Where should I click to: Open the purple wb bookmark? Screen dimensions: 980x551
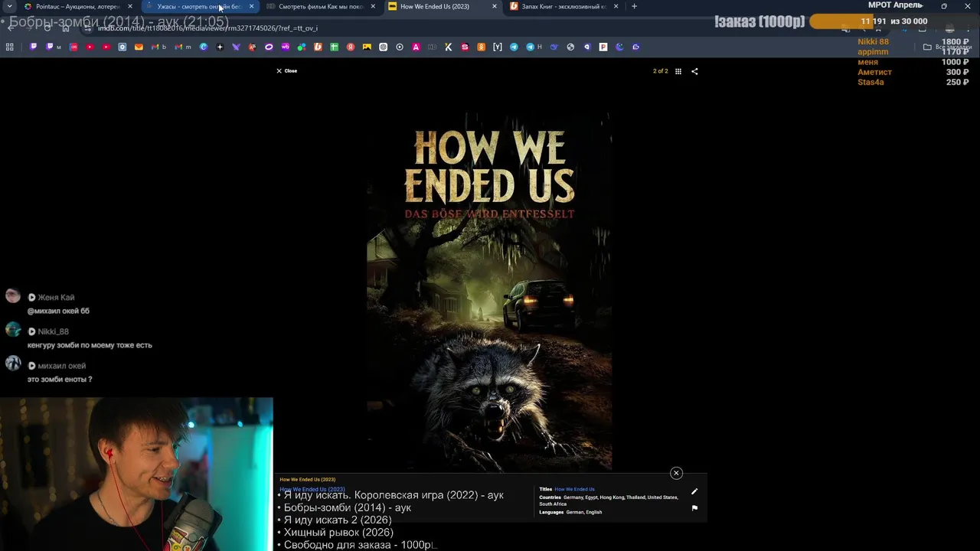pyautogui.click(x=285, y=47)
